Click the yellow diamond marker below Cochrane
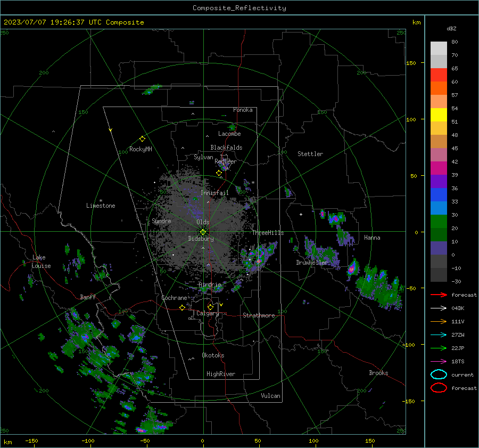This screenshot has height=448, width=479. point(182,308)
